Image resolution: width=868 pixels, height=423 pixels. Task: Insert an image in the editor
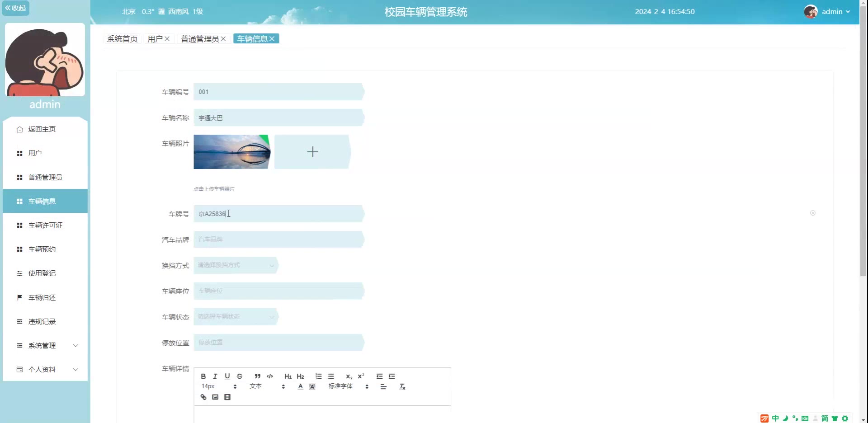215,397
